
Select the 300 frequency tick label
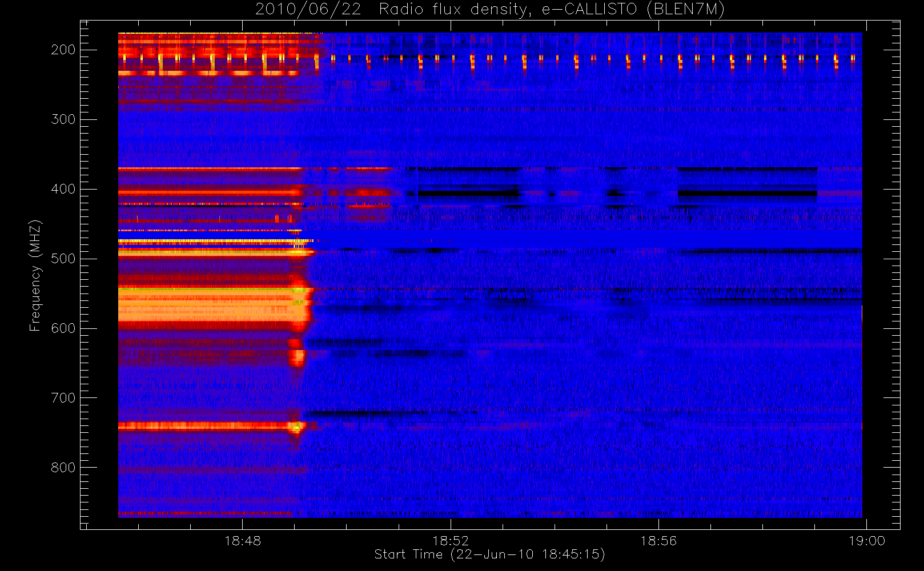(x=63, y=119)
